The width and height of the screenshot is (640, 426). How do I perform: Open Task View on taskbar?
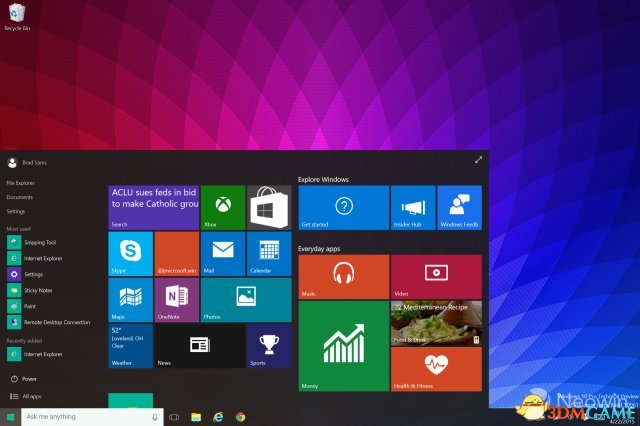click(174, 417)
